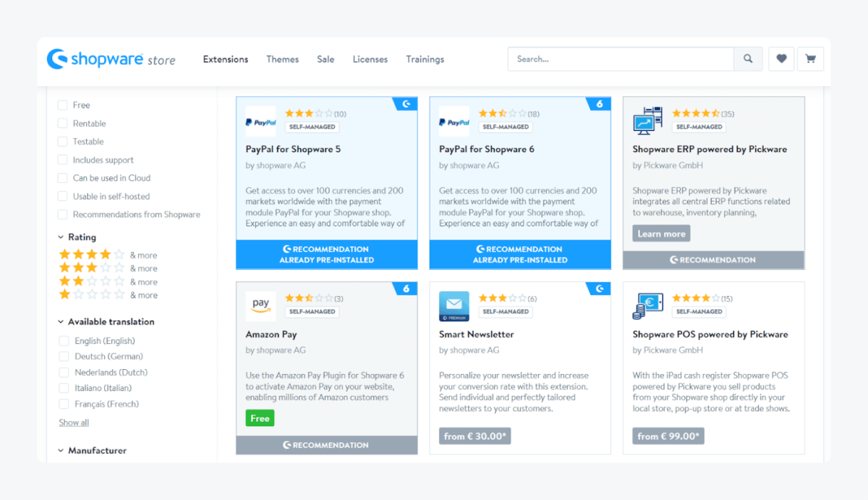Image resolution: width=868 pixels, height=500 pixels.
Task: Open the Show all translations link
Action: pyautogui.click(x=73, y=422)
